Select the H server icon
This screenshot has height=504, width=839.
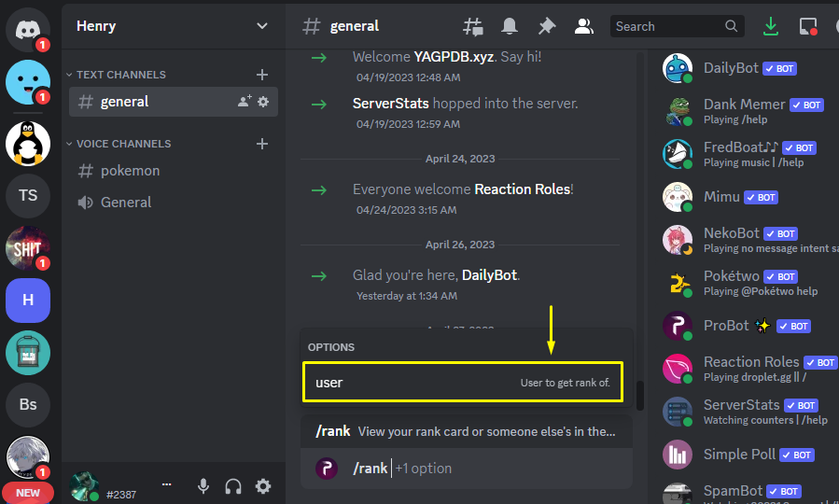point(28,301)
